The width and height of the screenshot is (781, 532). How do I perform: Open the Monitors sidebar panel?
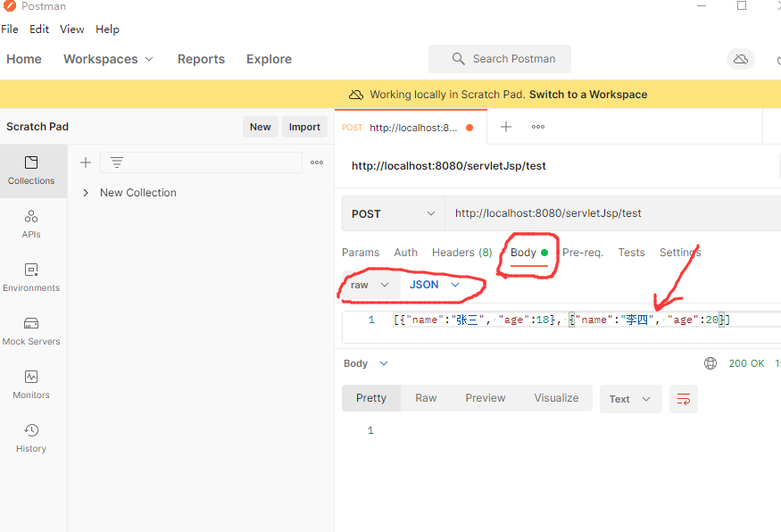pyautogui.click(x=31, y=385)
